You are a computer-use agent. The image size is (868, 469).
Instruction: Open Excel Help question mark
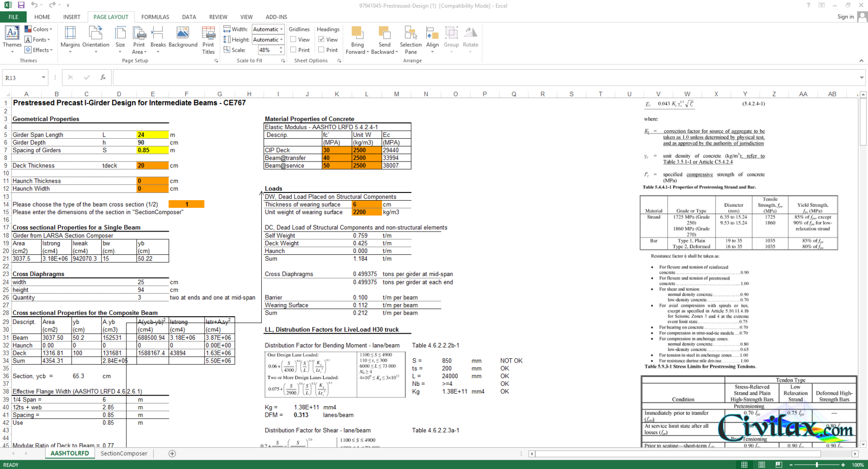(808, 5)
